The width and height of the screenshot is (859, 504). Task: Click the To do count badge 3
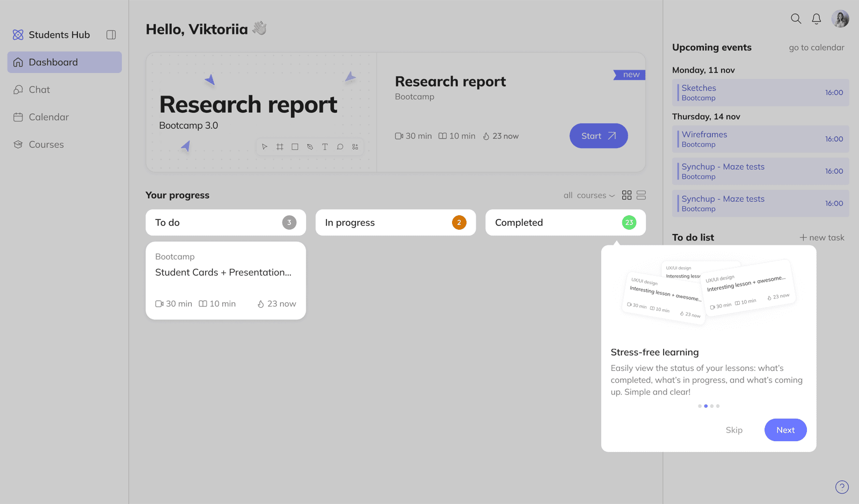tap(289, 222)
